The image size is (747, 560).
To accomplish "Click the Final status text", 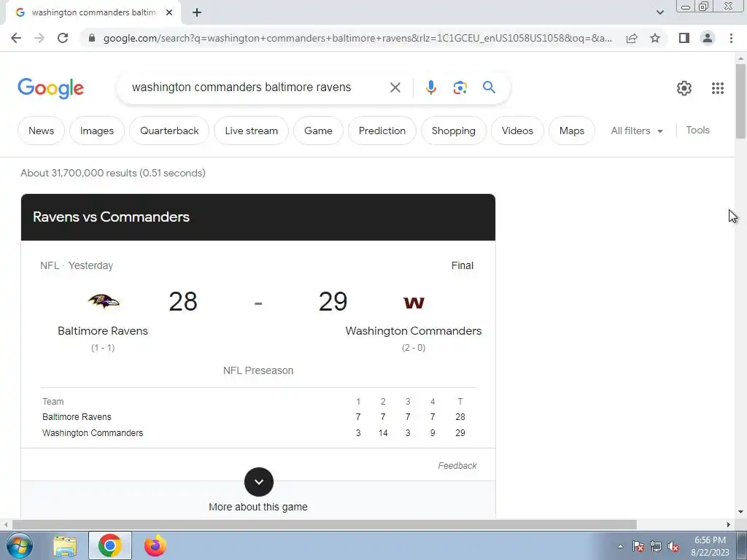I will (x=462, y=265).
